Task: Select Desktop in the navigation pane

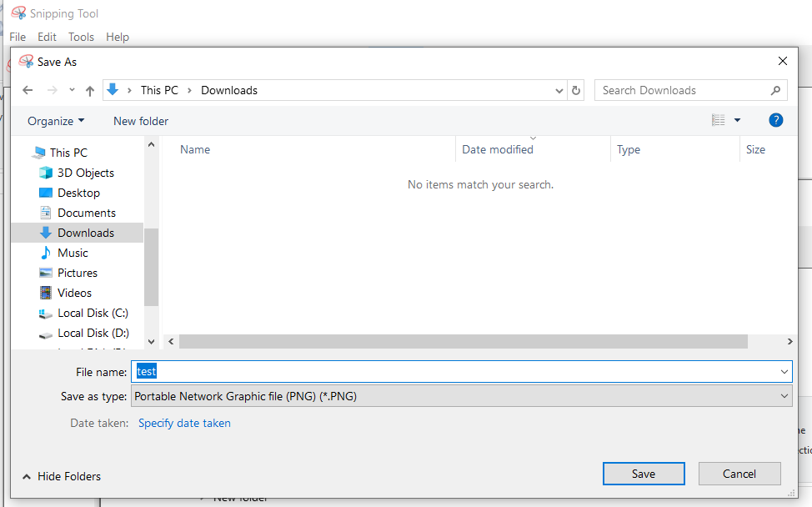Action: tap(78, 193)
